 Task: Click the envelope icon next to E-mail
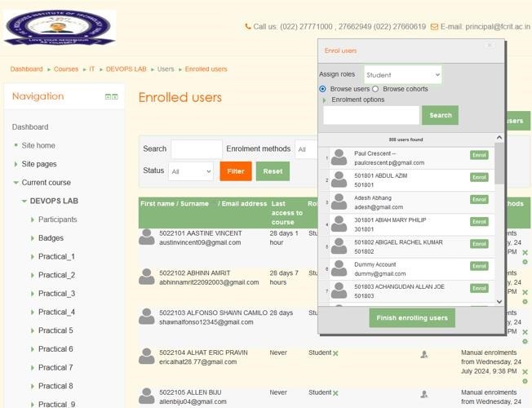pyautogui.click(x=433, y=27)
